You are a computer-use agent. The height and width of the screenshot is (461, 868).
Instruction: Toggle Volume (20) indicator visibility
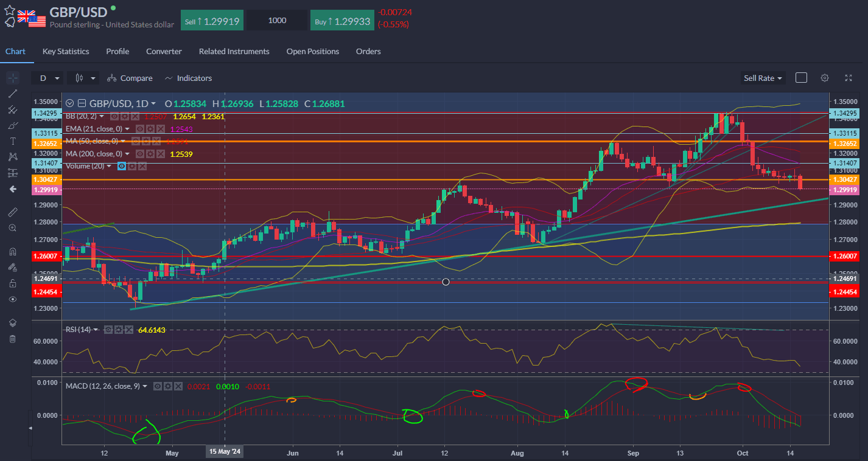coord(122,166)
